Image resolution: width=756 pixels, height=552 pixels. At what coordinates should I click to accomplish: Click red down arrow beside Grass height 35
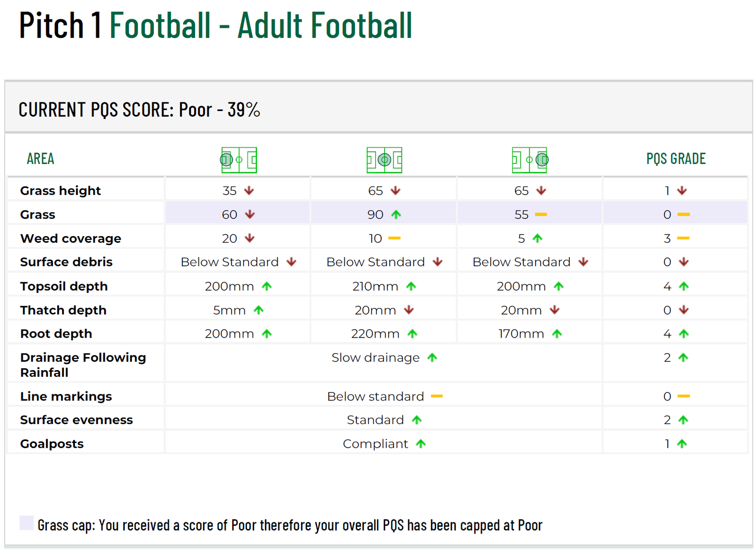(x=249, y=191)
